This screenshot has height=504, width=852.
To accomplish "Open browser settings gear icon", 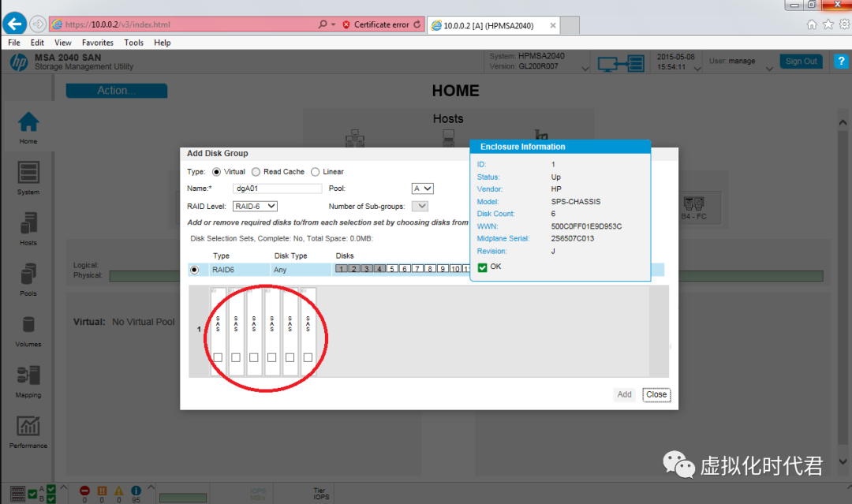I will (844, 24).
